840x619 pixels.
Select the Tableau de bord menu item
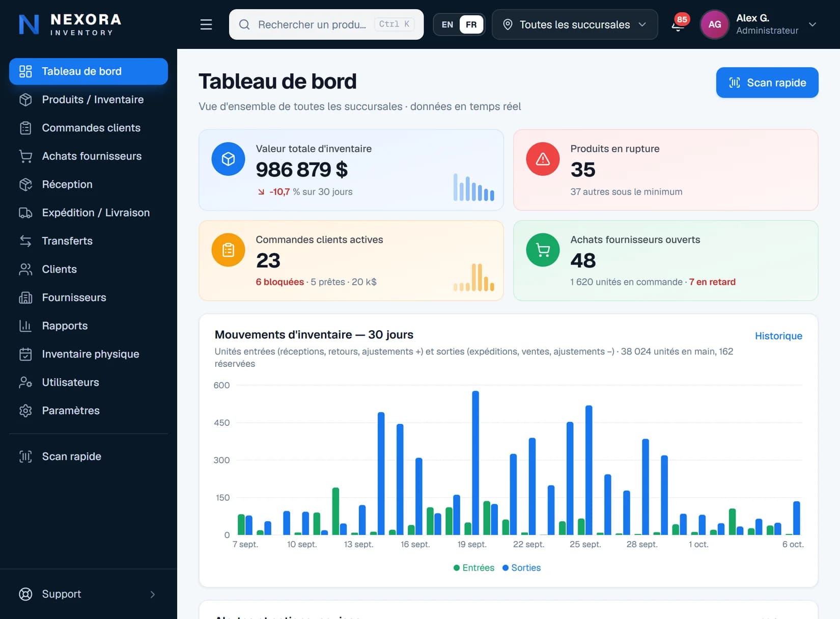click(x=89, y=71)
